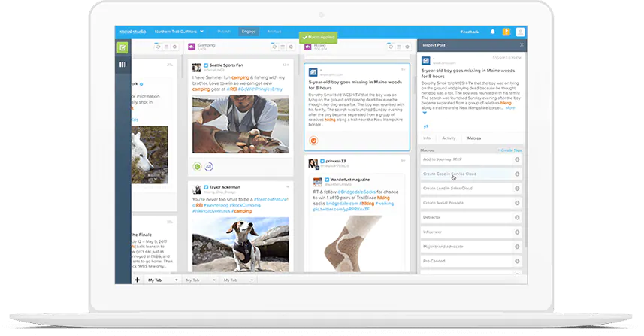The height and width of the screenshot is (336, 644).
Task: Select the active My Tab at bottom
Action: pos(155,280)
